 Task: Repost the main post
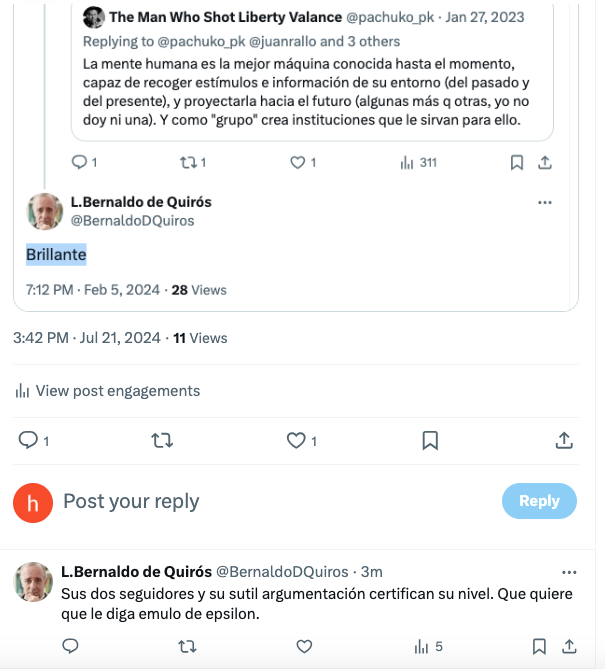[162, 440]
